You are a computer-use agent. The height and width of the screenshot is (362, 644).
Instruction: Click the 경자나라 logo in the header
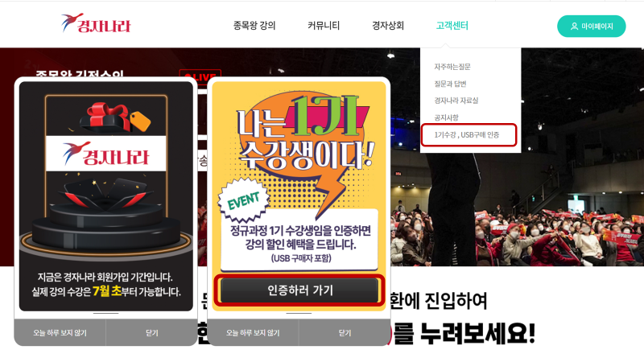click(96, 23)
